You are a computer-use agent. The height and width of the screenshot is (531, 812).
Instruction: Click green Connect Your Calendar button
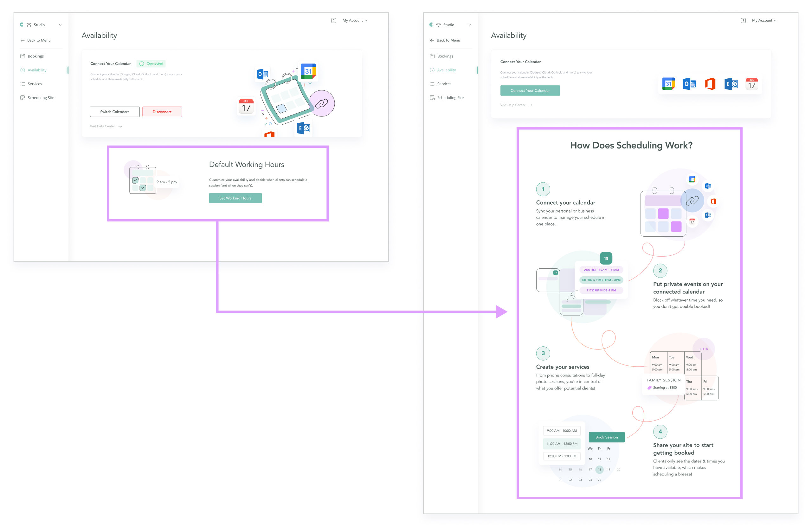pos(530,90)
